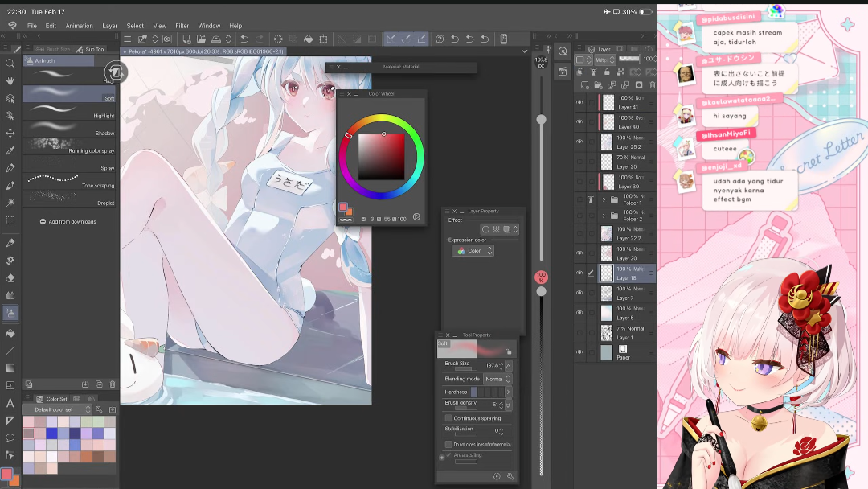The width and height of the screenshot is (868, 489).
Task: Select the Eraser tool in the toolbar
Action: pyautogui.click(x=10, y=277)
